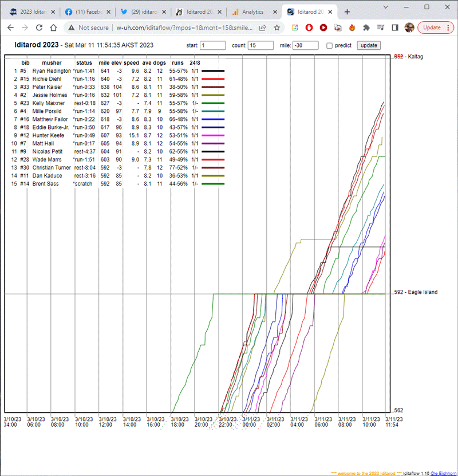Click Hunter Keefe's magenta color line

[213, 135]
